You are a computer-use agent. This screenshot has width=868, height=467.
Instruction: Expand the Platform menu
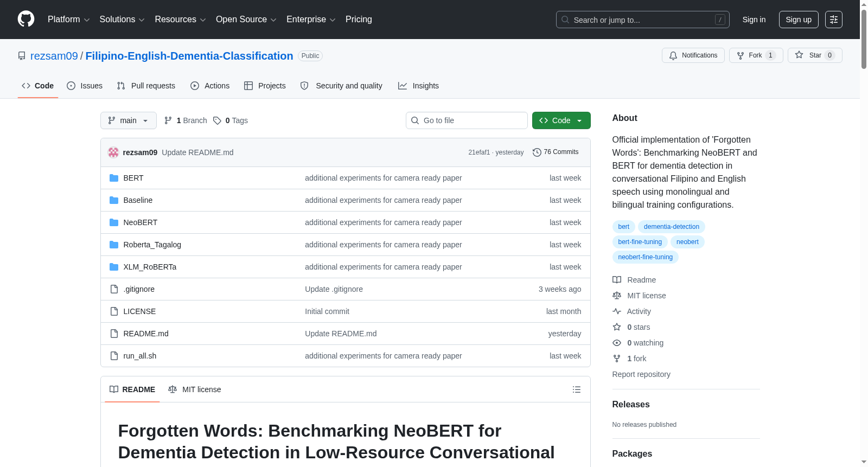(68, 19)
